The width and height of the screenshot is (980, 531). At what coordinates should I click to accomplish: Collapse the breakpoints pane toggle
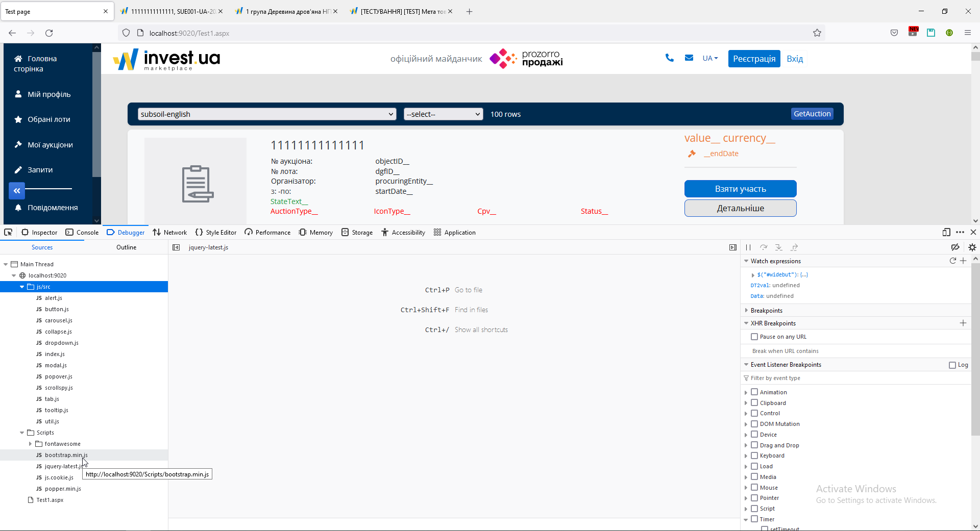[733, 247]
